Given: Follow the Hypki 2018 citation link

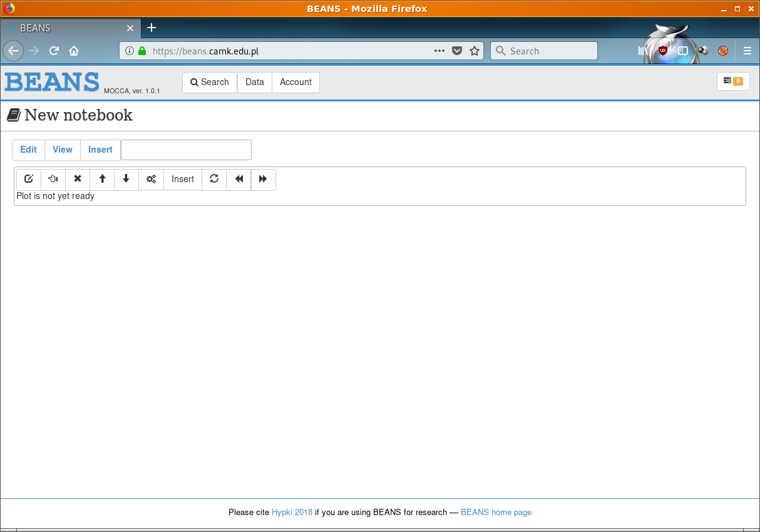Looking at the screenshot, I should (x=292, y=512).
